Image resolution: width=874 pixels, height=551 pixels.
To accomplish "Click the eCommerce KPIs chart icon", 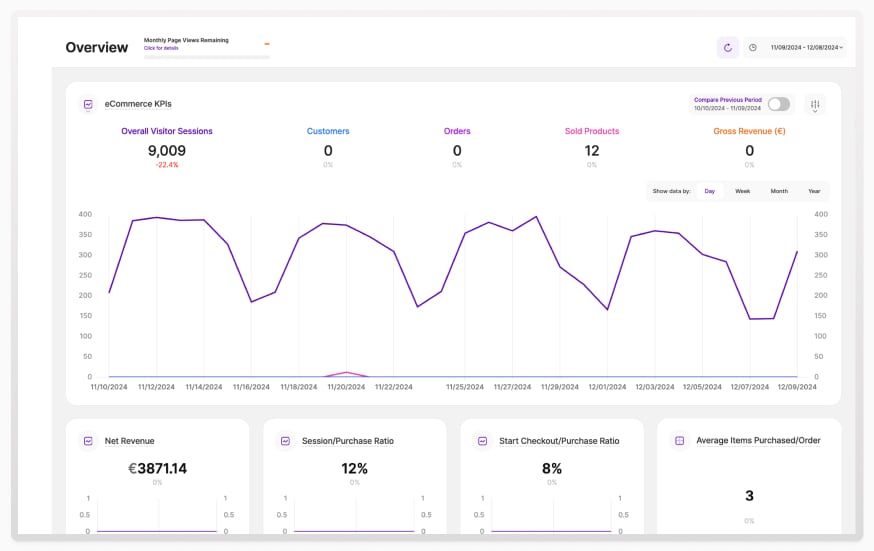I will pos(88,103).
